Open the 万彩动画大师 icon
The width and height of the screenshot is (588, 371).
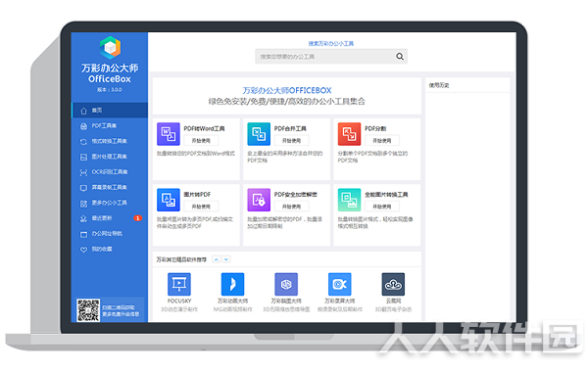click(232, 284)
